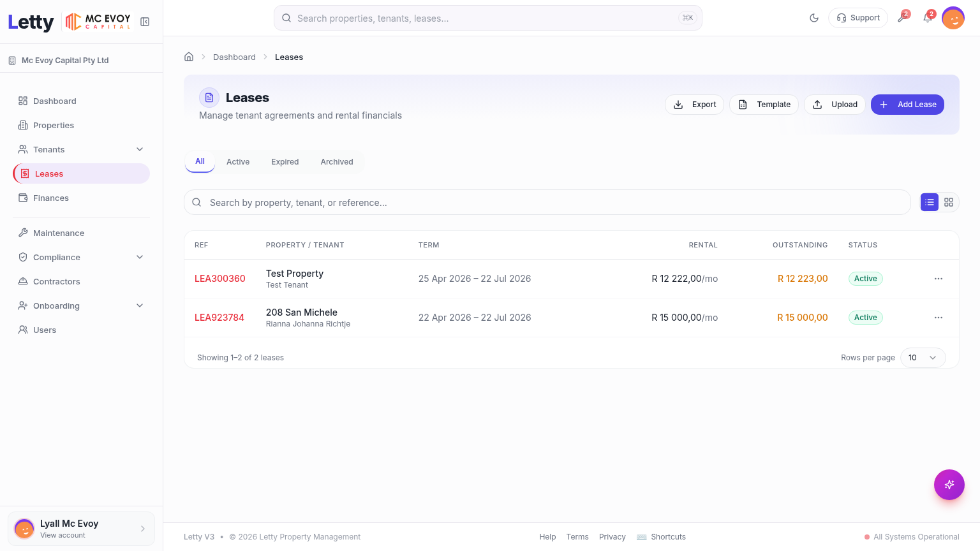Open the wrench alerts icon
The width and height of the screenshot is (980, 551).
(x=902, y=18)
